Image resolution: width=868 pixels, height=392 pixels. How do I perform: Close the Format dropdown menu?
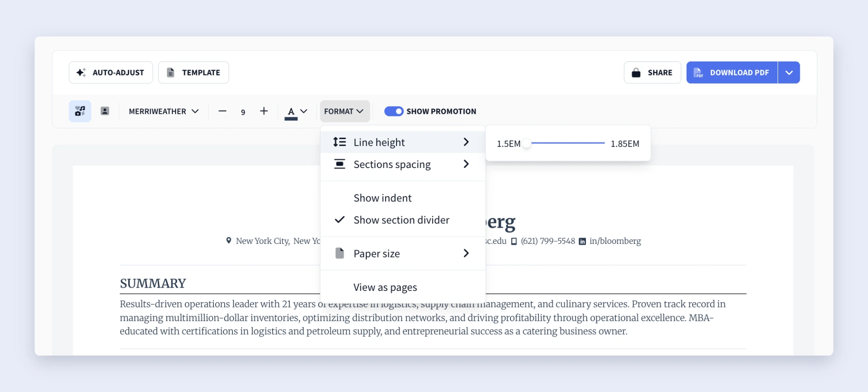345,111
